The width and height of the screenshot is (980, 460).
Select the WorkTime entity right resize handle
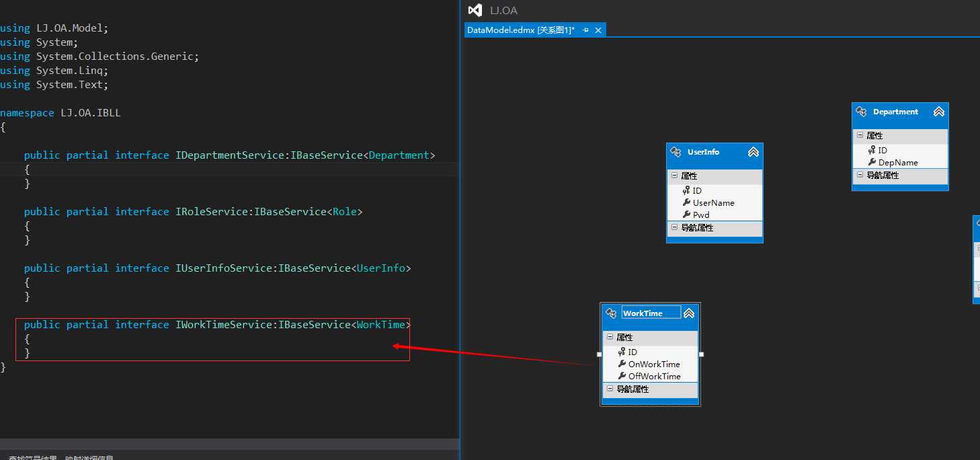coord(701,354)
